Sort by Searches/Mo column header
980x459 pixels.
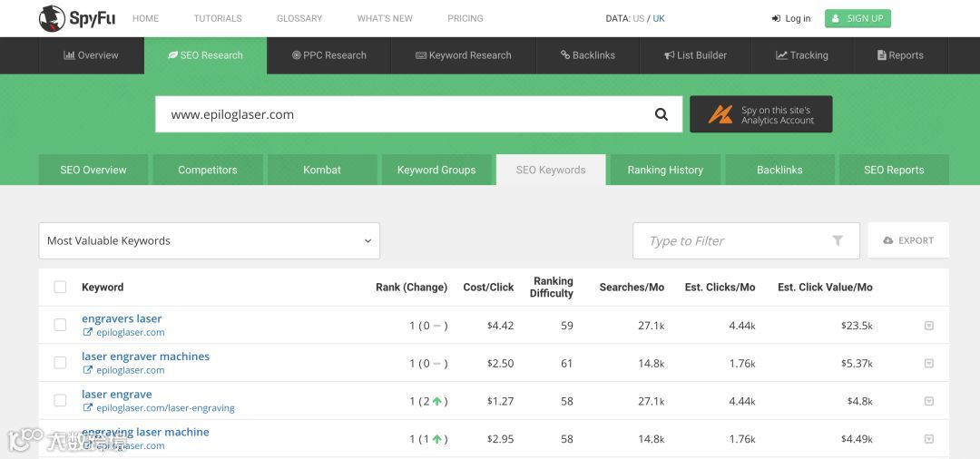(x=632, y=288)
